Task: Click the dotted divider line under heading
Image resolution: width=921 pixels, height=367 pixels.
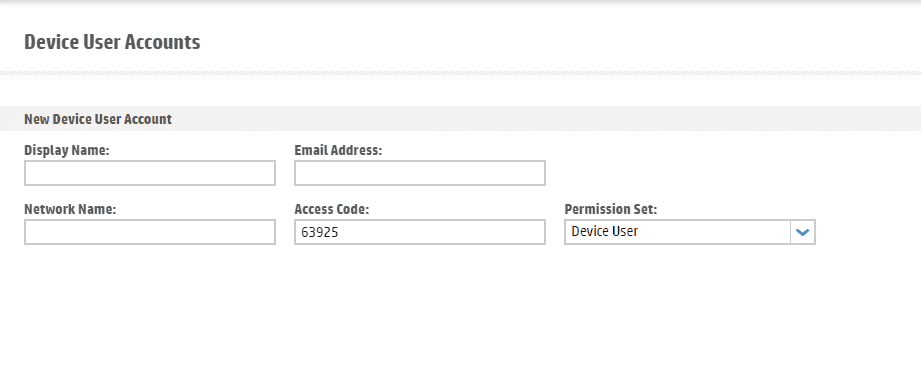Action: pyautogui.click(x=460, y=73)
